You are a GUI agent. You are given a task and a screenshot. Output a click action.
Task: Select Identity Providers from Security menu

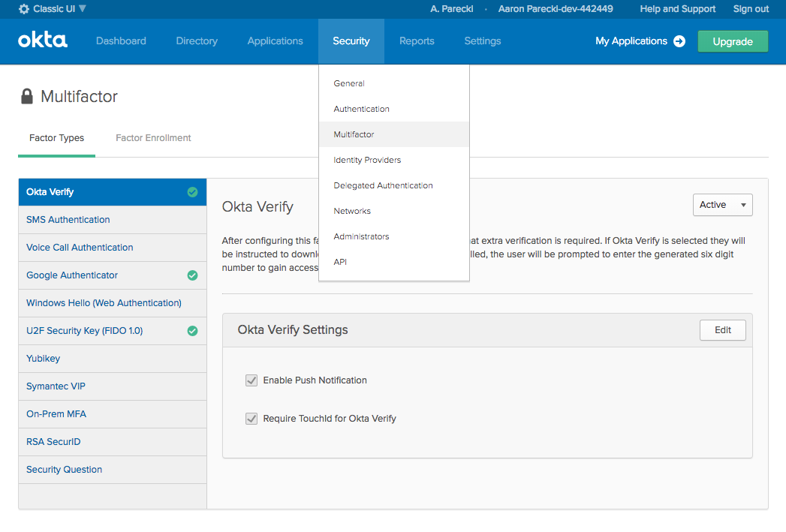click(367, 160)
